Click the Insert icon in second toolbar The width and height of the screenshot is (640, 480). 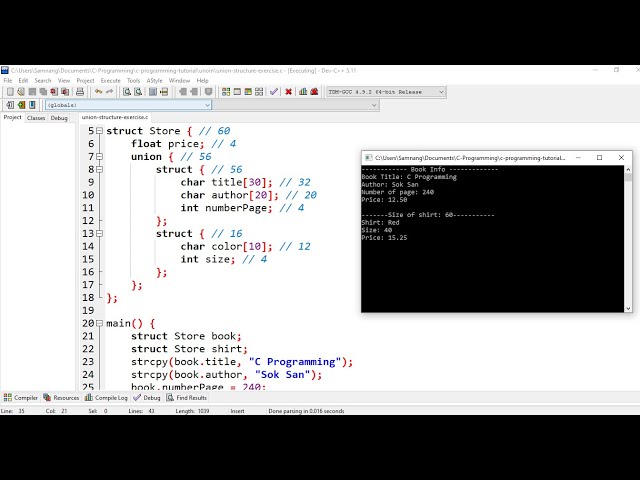point(10,105)
